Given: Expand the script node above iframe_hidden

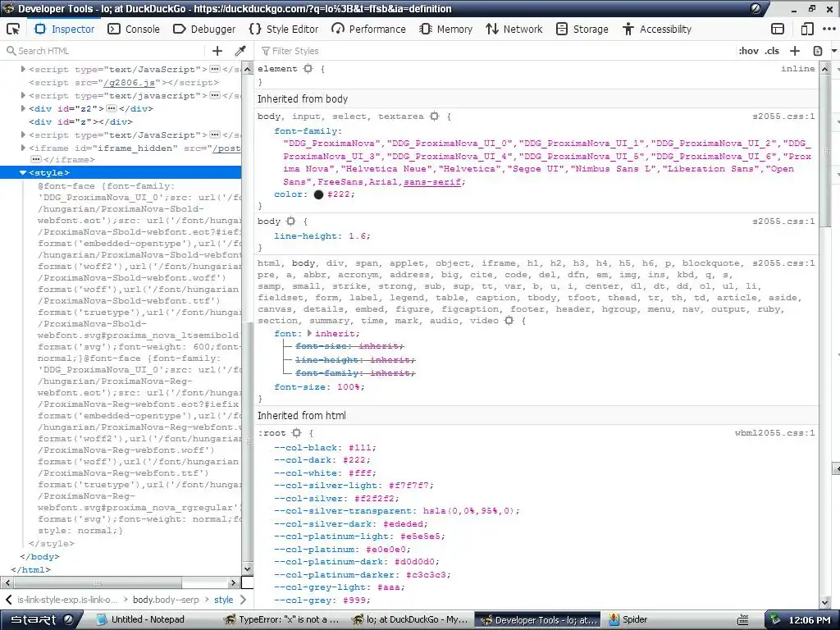Looking at the screenshot, I should (23, 135).
